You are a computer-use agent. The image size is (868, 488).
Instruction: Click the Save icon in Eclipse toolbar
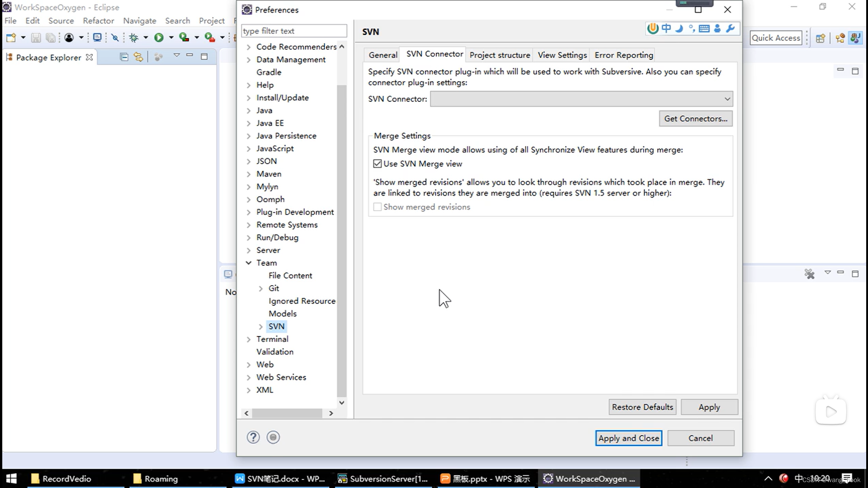pos(36,38)
